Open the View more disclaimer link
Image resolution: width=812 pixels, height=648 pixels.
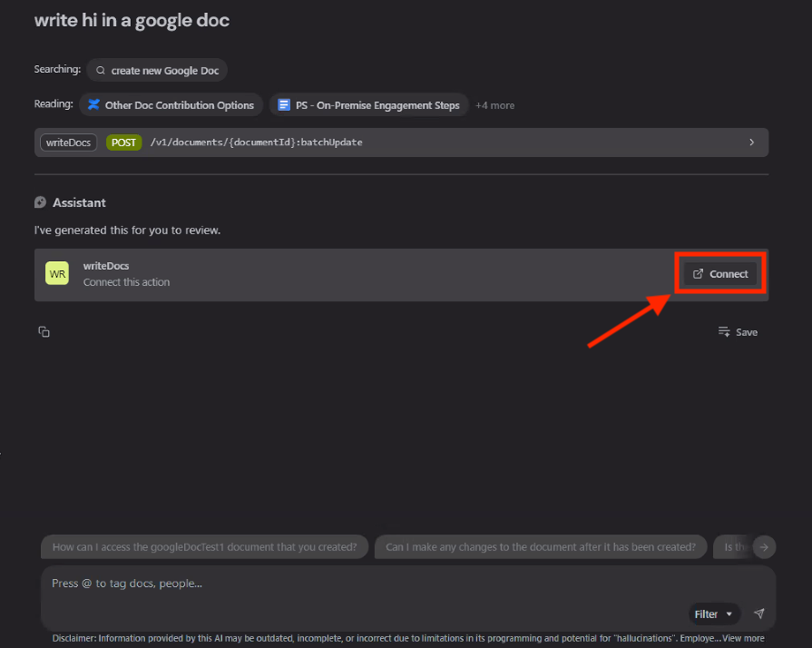[x=743, y=638]
